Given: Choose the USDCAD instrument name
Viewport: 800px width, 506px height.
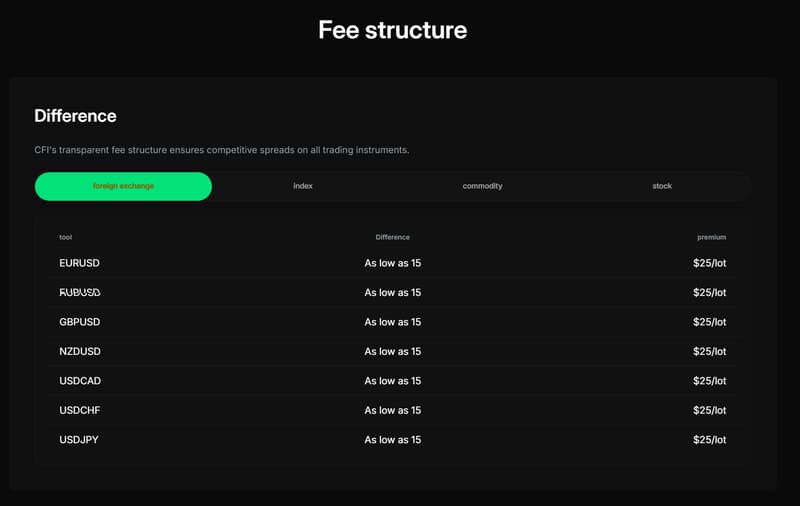Looking at the screenshot, I should [x=80, y=381].
